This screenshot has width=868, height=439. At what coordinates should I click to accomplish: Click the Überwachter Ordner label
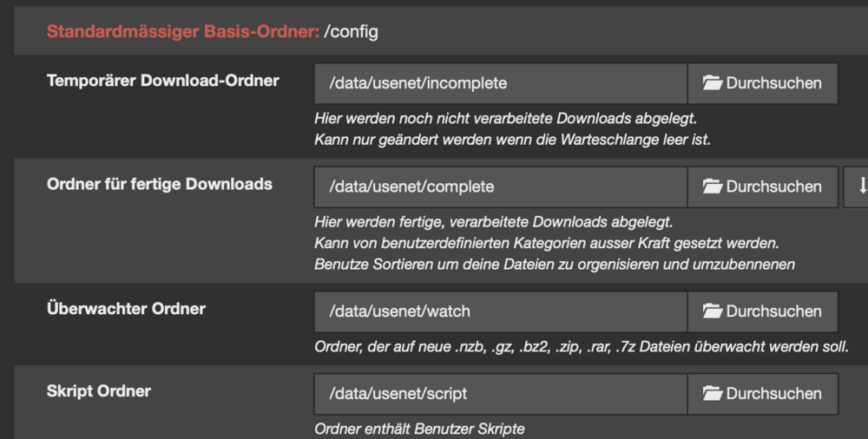click(126, 309)
